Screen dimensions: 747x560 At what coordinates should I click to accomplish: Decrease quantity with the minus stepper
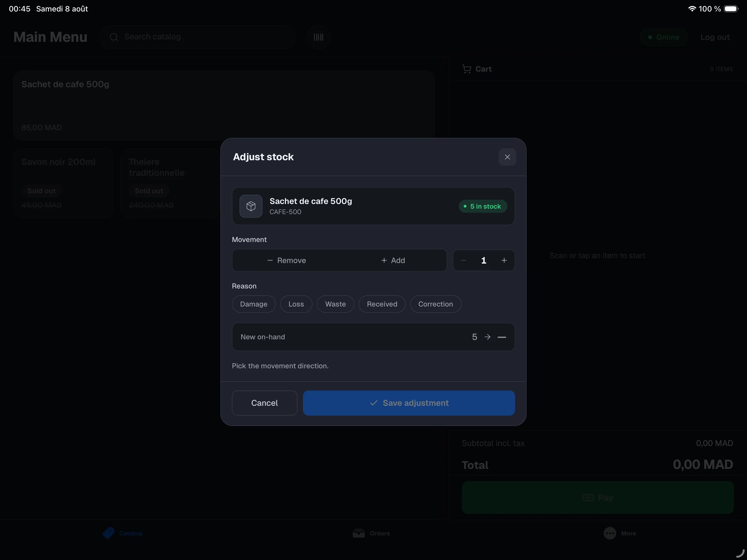(464, 260)
